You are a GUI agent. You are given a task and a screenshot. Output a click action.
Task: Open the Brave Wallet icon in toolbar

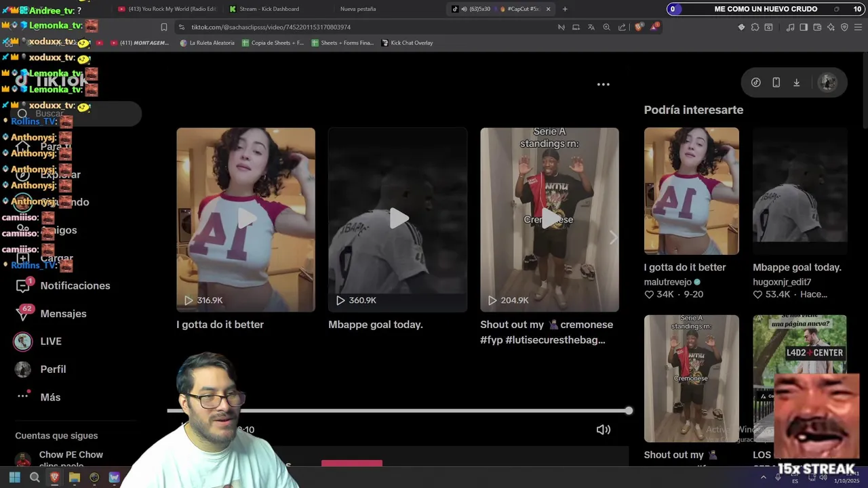(817, 27)
